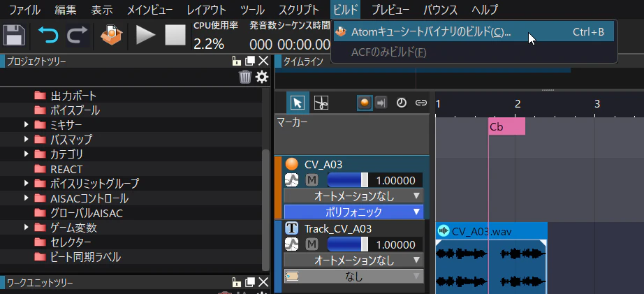Stop playback with the stop button
This screenshot has width=644, height=294.
[175, 36]
